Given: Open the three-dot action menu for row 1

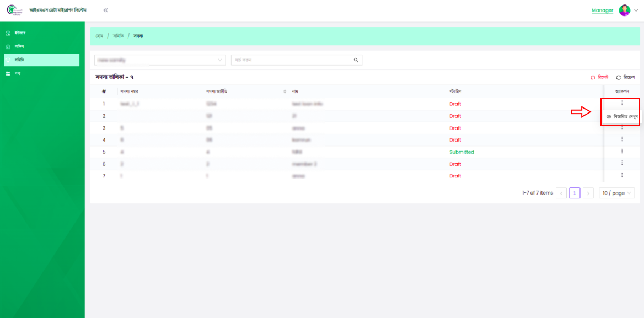Looking at the screenshot, I should (x=622, y=103).
